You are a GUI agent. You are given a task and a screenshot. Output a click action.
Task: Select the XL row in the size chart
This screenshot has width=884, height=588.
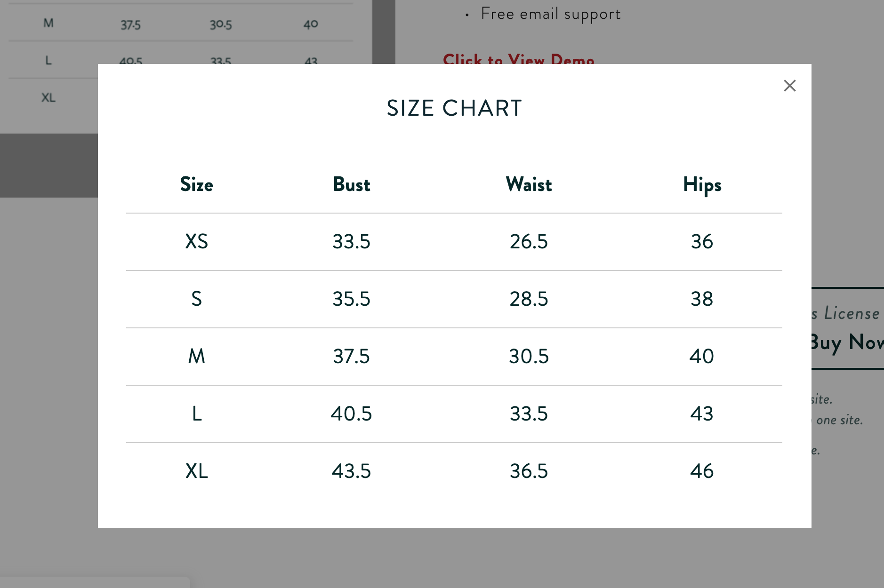click(x=196, y=470)
